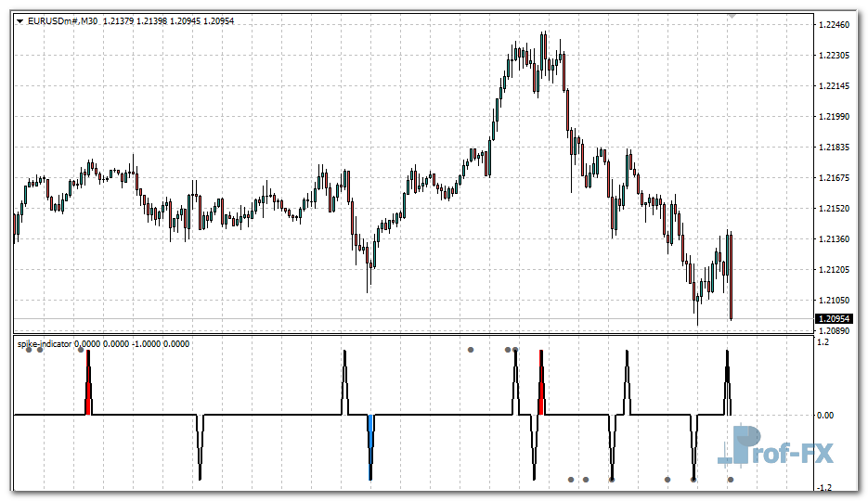Click the 1.22460 price scale label
The width and height of the screenshot is (868, 501).
click(x=833, y=25)
